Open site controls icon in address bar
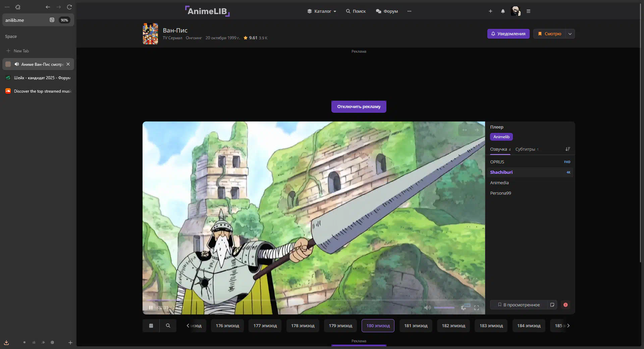The width and height of the screenshot is (644, 349). 52,20
